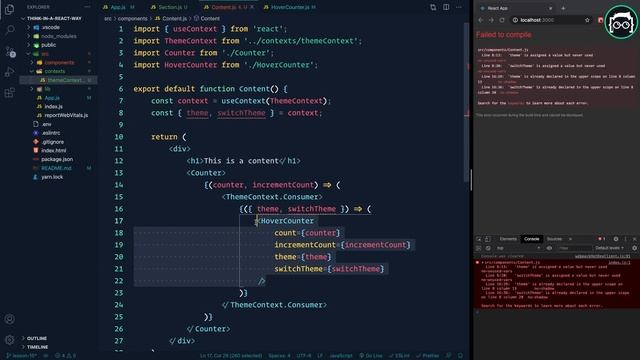The width and height of the screenshot is (640, 360).
Task: Open index.js in the explorer
Action: [x=53, y=107]
